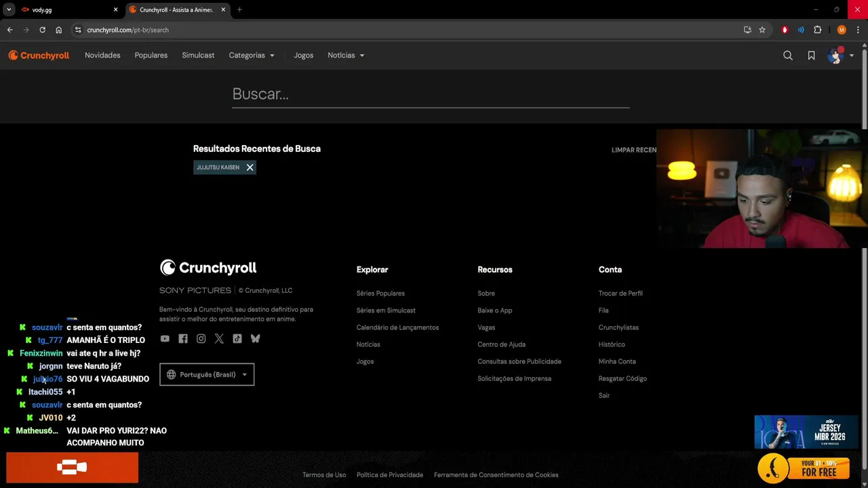The width and height of the screenshot is (868, 488).
Task: Open the browser home page
Action: tap(59, 30)
